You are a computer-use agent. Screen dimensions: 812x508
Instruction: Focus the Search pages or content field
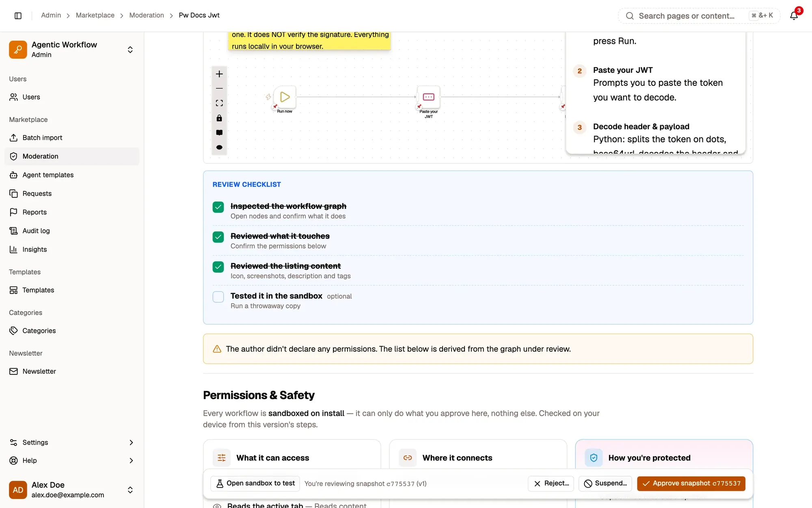(x=699, y=16)
